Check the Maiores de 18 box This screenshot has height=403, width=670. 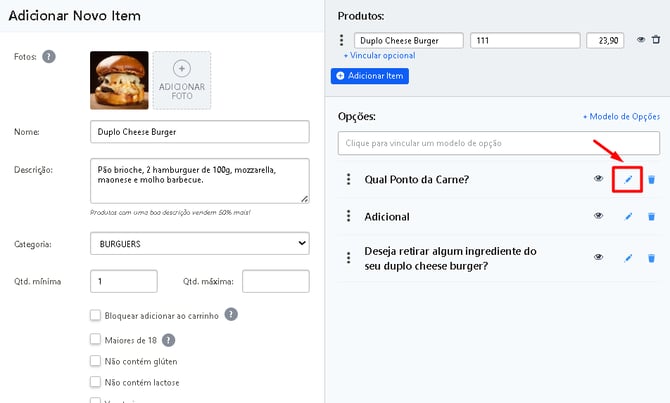click(96, 339)
